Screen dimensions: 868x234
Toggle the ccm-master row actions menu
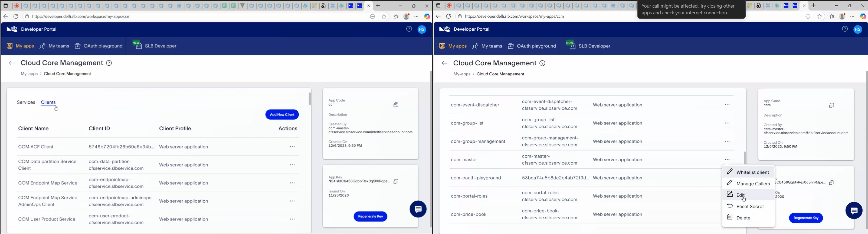coord(727,160)
